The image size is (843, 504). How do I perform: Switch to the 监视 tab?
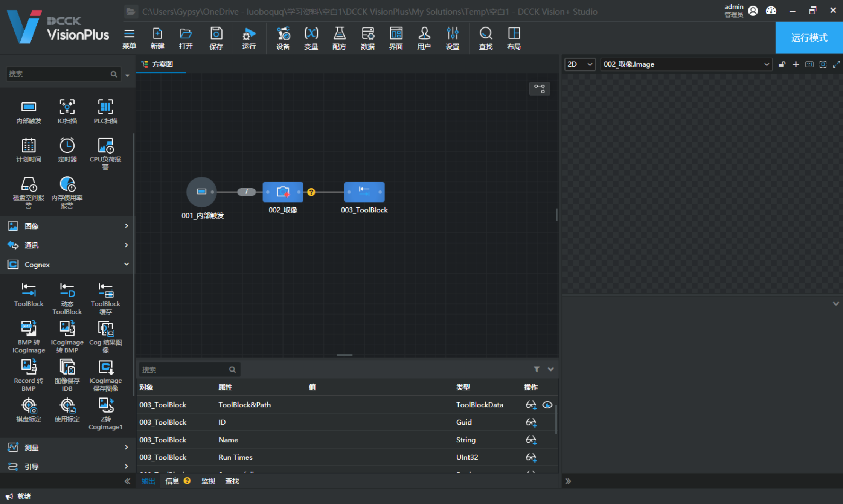[208, 481]
